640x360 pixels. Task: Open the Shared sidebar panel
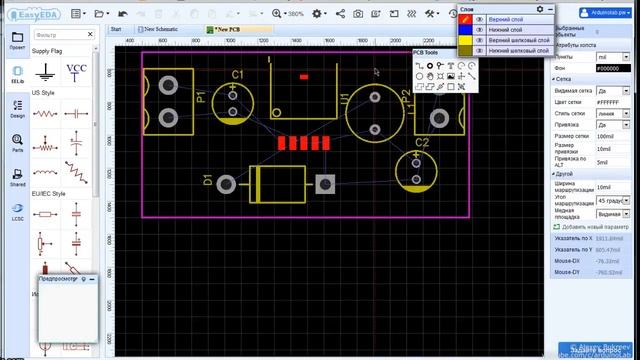click(18, 177)
